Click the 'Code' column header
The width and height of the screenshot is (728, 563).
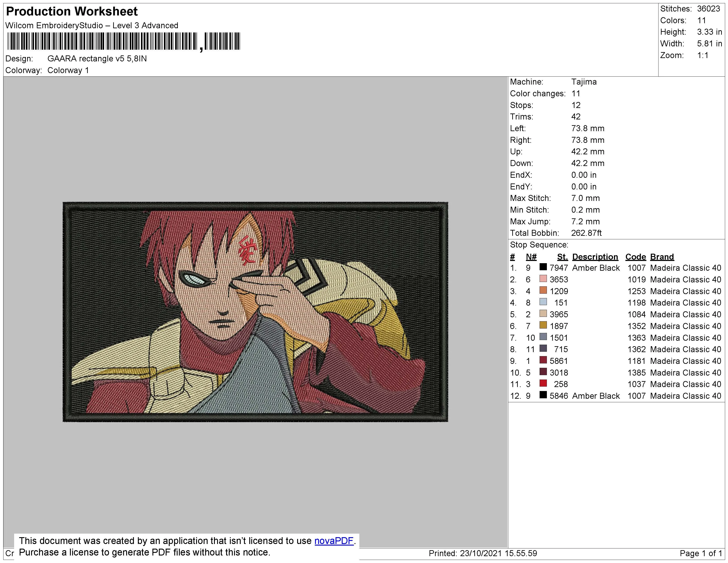pyautogui.click(x=635, y=257)
